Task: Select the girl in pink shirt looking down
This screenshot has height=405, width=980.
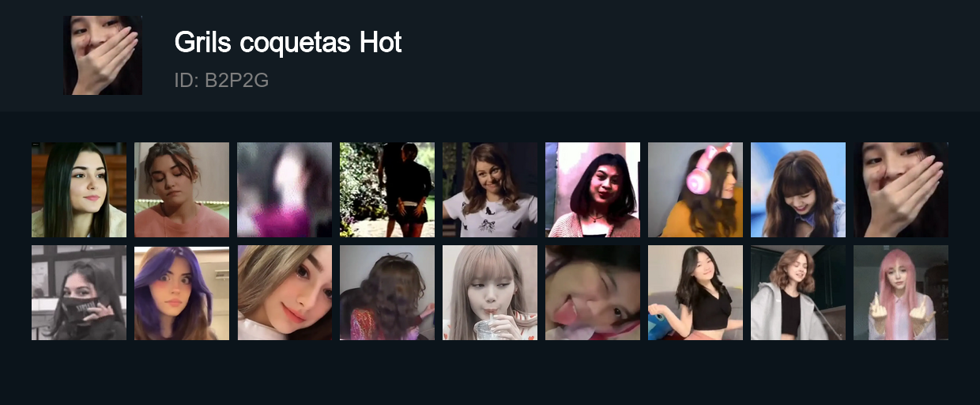Action: 182,190
